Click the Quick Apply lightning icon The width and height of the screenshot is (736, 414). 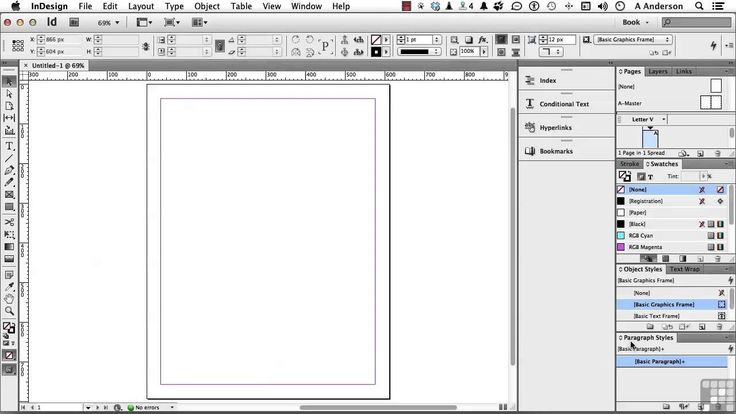tap(713, 45)
